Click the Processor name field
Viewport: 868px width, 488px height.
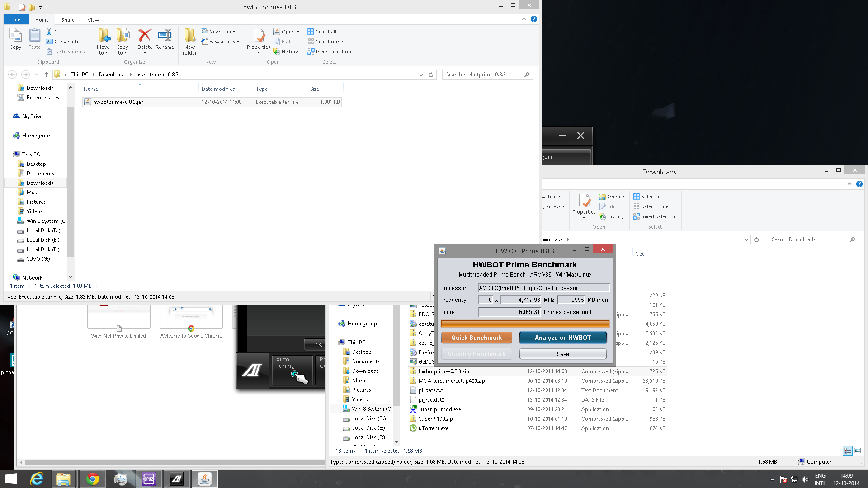[x=544, y=288]
